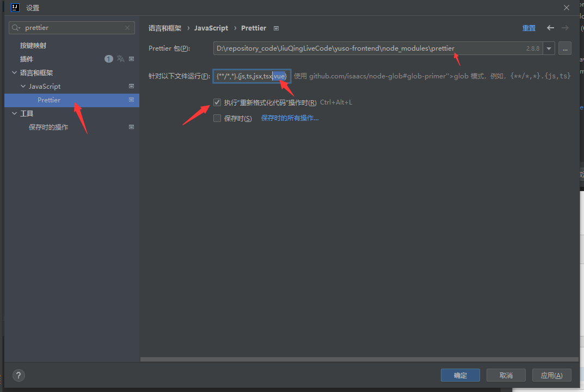Collapse the 工具 tree node

click(x=14, y=113)
